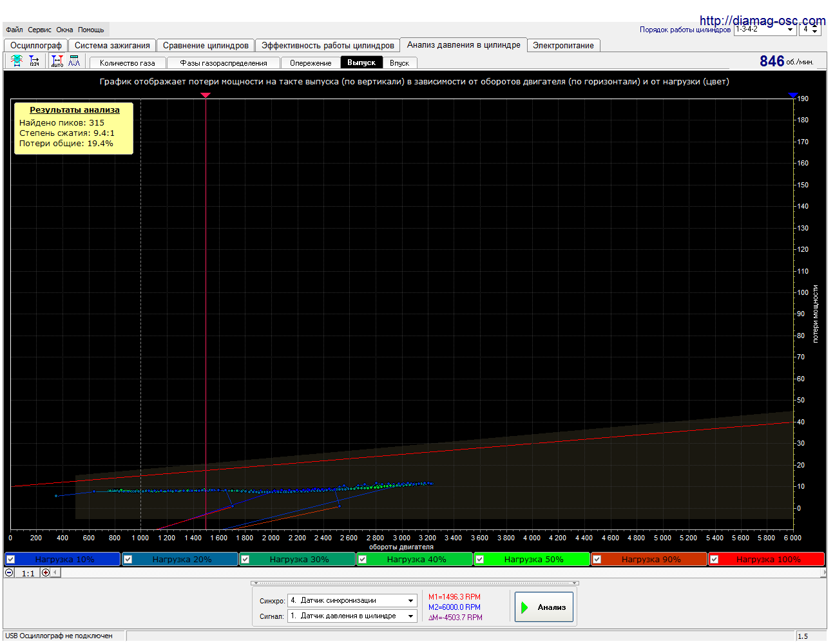
Task: Click the ΔM=-4503.7 RPM value
Action: click(x=455, y=618)
